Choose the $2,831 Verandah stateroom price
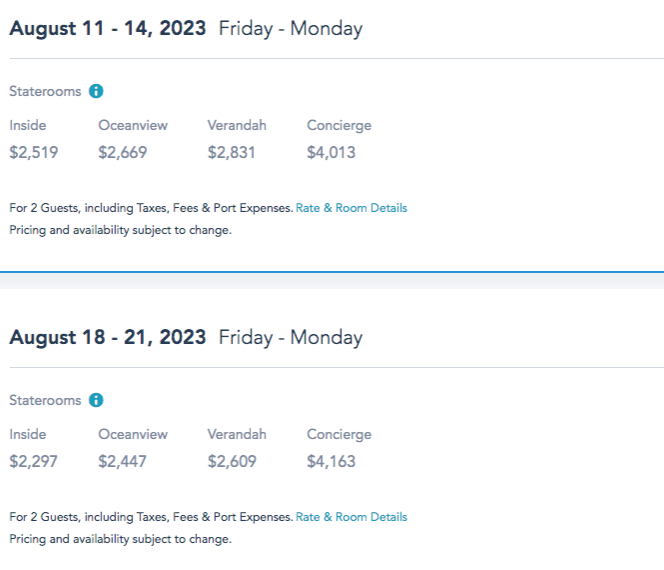664x570 pixels. coord(231,153)
